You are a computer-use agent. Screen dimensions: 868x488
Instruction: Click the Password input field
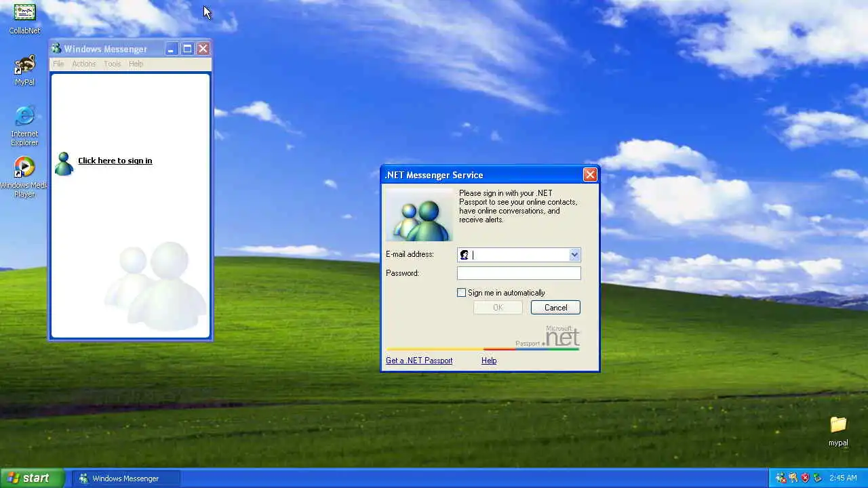519,273
